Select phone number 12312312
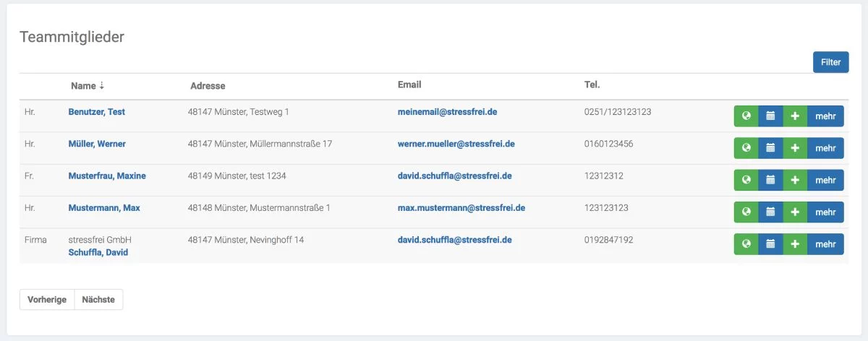The height and width of the screenshot is (341, 868). (604, 176)
